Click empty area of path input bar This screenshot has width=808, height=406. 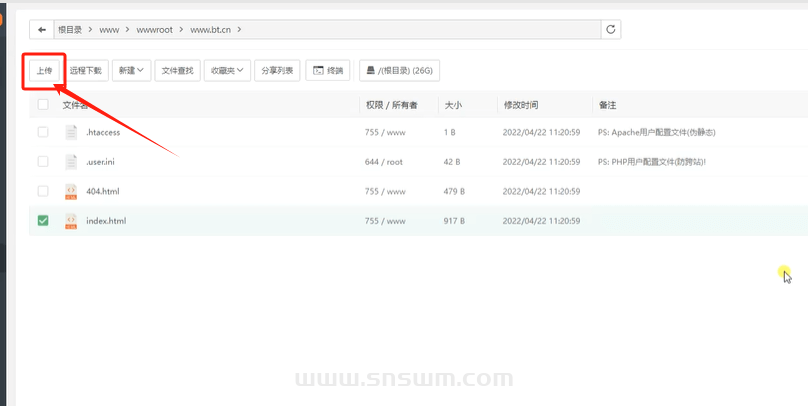pos(423,30)
